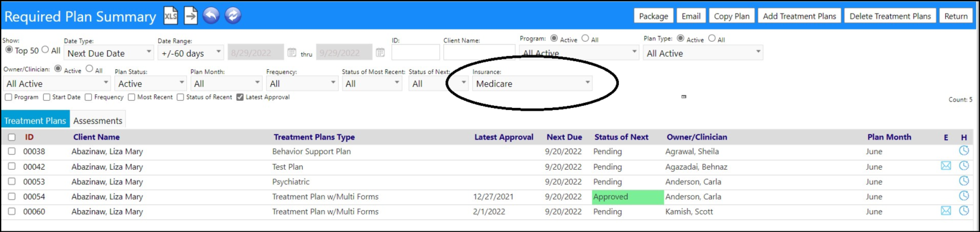Sort by Next Due column header
Image resolution: width=980 pixels, height=232 pixels.
point(564,137)
